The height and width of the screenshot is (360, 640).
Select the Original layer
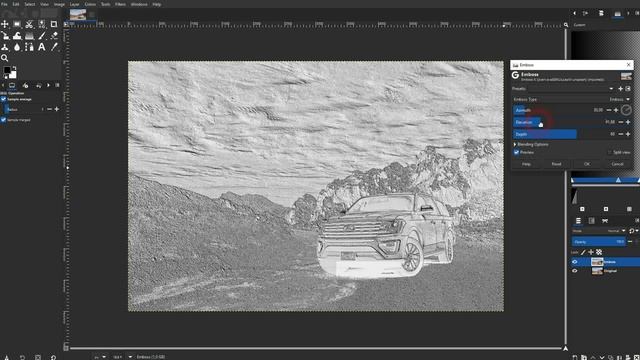pyautogui.click(x=610, y=271)
